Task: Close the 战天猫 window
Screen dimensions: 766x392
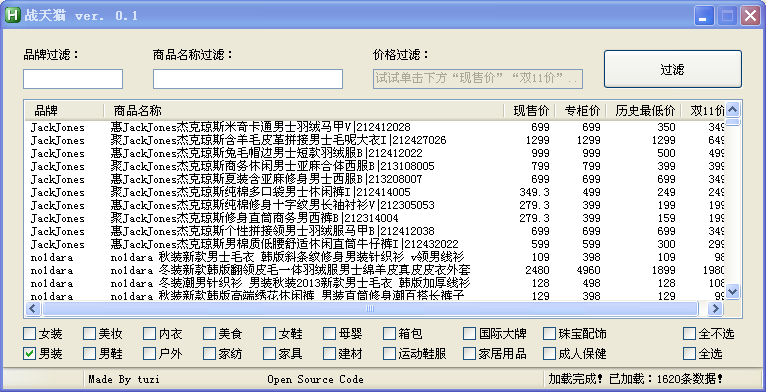Action: [x=749, y=16]
